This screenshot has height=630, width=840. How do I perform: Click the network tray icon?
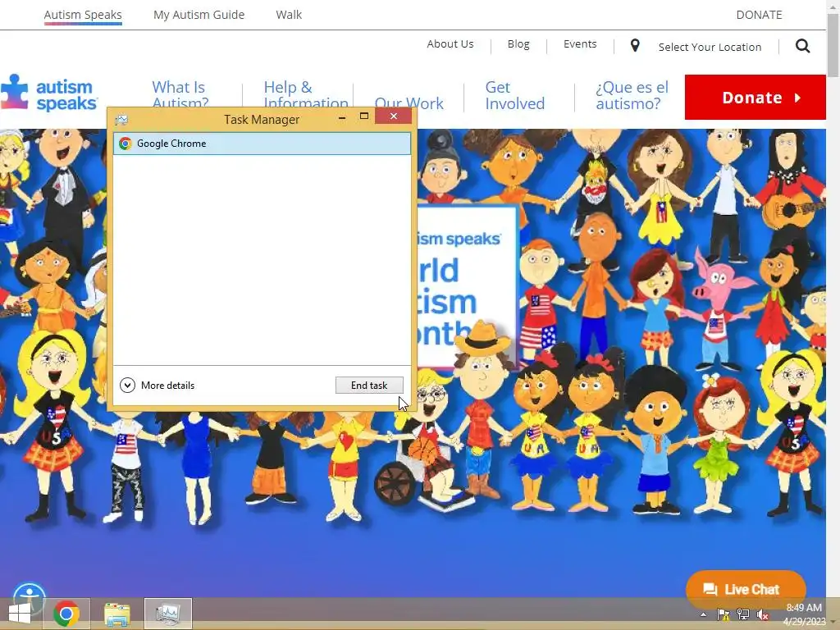742,614
